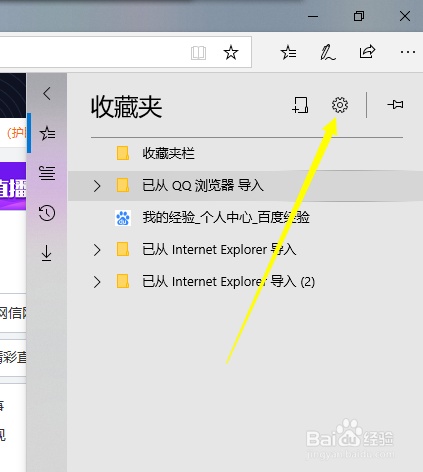Open the 已从 Internet Explorer 导入 (2) folder

[x=245, y=282]
